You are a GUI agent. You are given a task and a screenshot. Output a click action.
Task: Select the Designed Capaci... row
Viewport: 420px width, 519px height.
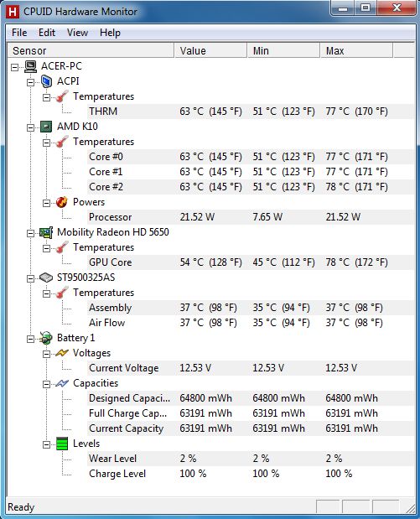coord(251,398)
